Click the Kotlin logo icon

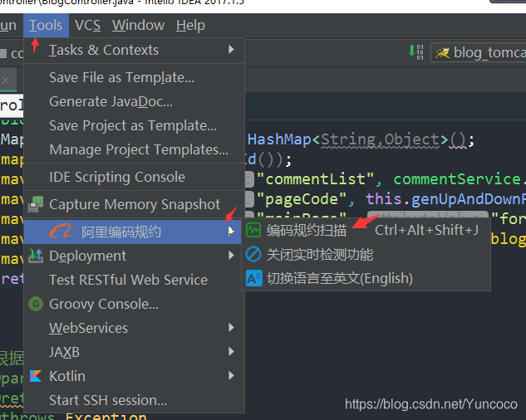point(36,376)
